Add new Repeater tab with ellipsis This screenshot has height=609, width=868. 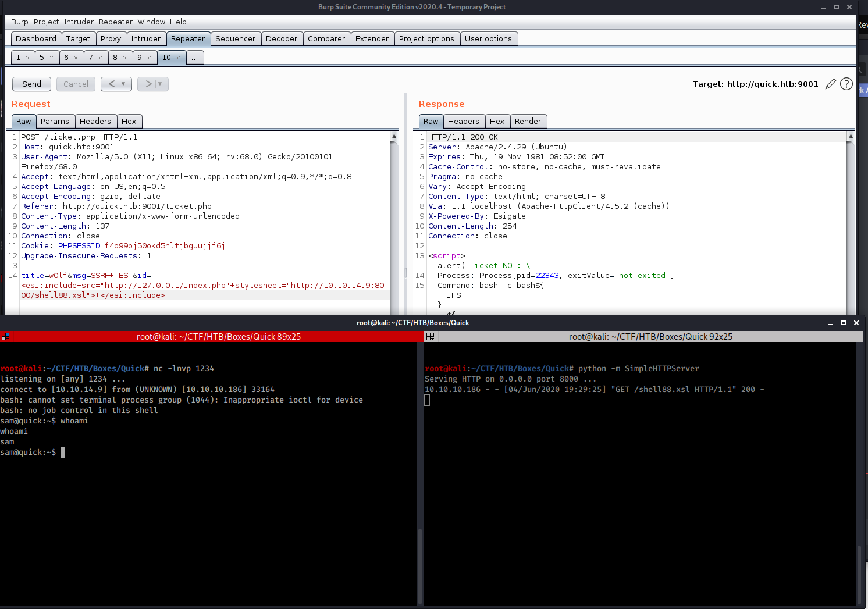(195, 58)
